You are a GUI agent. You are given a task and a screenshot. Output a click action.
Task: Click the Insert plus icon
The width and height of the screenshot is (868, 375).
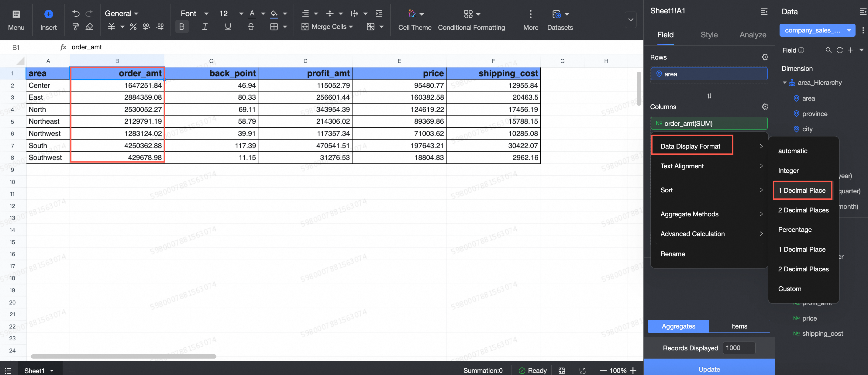pyautogui.click(x=48, y=14)
